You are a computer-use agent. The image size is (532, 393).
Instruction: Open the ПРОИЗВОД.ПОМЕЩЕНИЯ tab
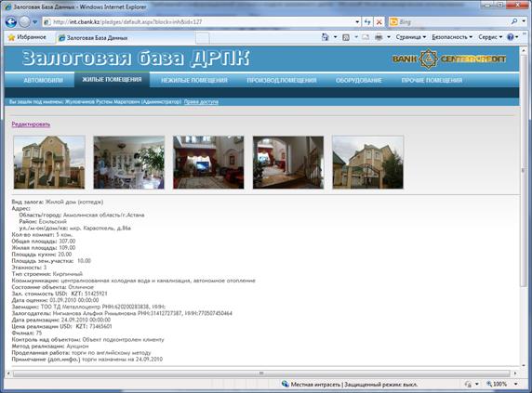(x=282, y=81)
